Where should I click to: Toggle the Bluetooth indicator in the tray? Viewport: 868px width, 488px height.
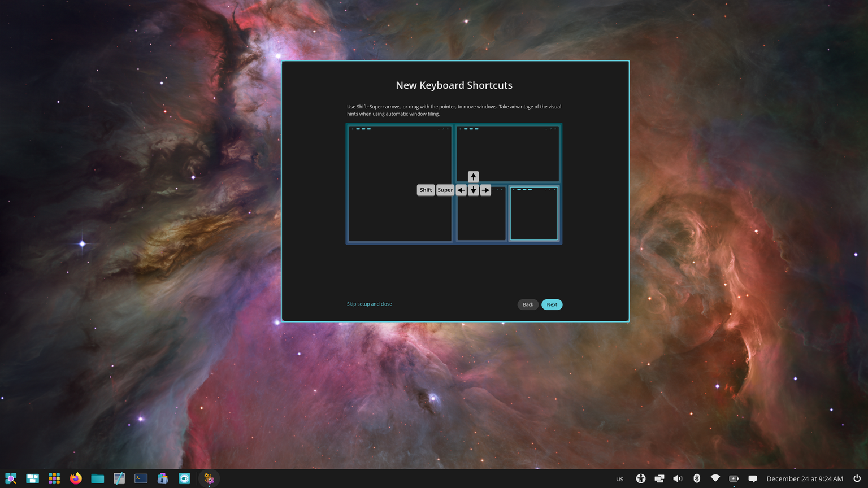[x=697, y=478]
